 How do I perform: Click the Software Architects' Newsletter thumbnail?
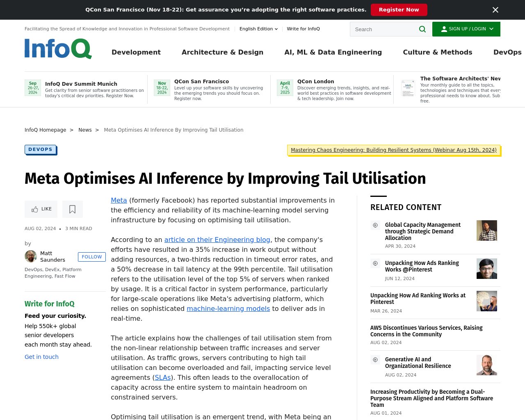(408, 88)
